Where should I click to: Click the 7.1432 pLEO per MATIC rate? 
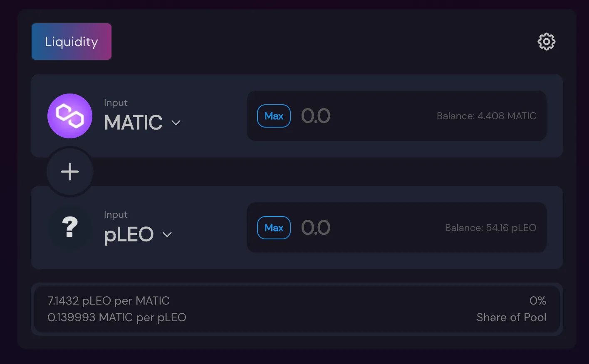click(x=109, y=301)
